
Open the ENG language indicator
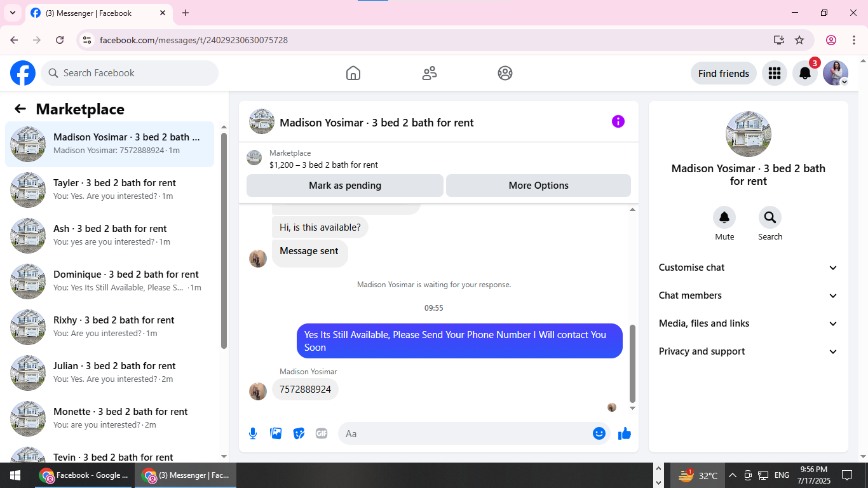click(x=782, y=475)
